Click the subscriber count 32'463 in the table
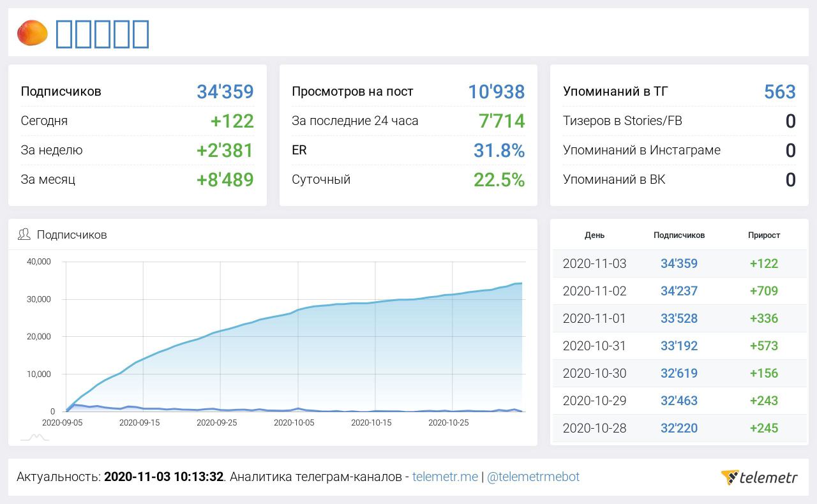 tap(679, 400)
